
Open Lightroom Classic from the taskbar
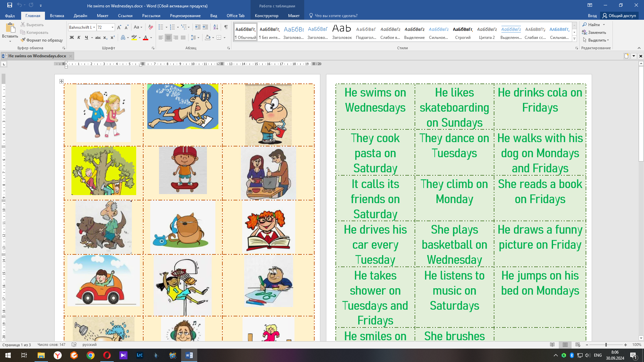click(140, 355)
